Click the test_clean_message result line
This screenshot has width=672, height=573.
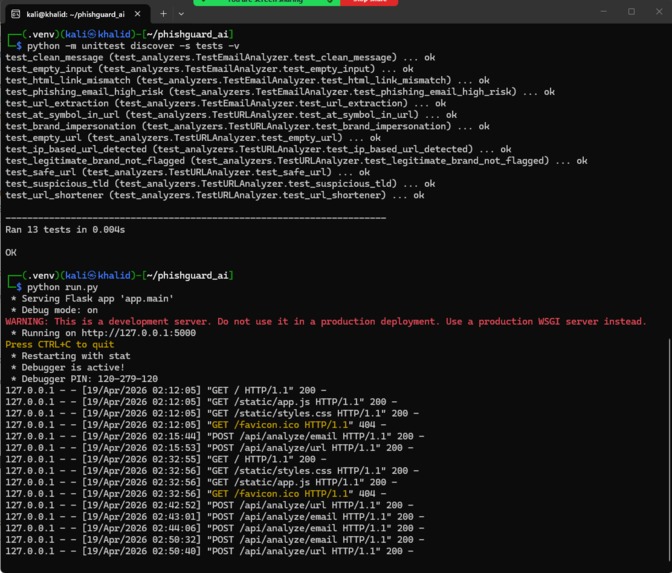click(x=220, y=57)
